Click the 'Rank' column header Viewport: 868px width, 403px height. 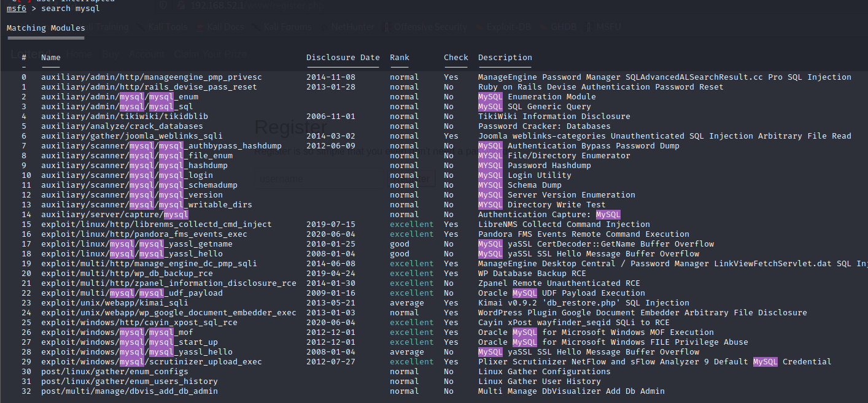click(400, 58)
